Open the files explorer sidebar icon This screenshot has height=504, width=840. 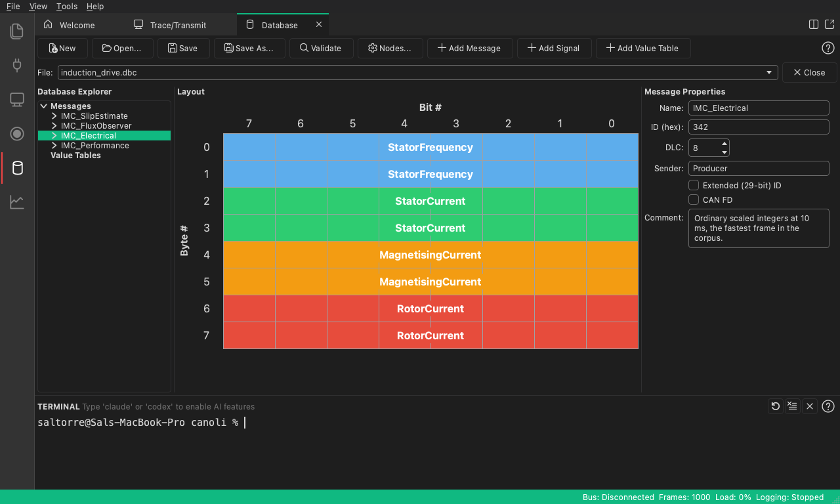click(17, 31)
